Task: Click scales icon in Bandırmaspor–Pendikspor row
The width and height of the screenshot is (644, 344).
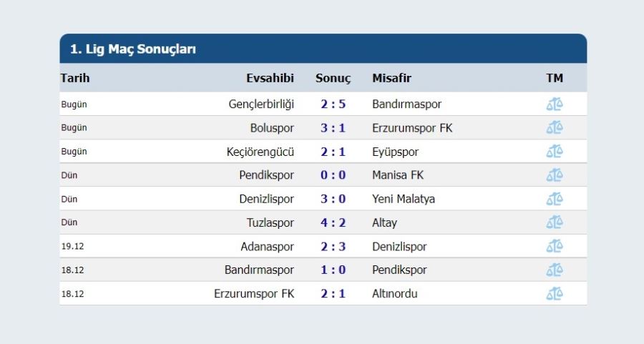Action: (x=555, y=270)
